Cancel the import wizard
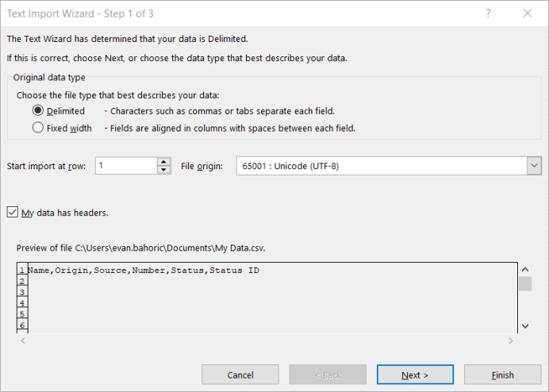The height and width of the screenshot is (392, 549). point(240,375)
